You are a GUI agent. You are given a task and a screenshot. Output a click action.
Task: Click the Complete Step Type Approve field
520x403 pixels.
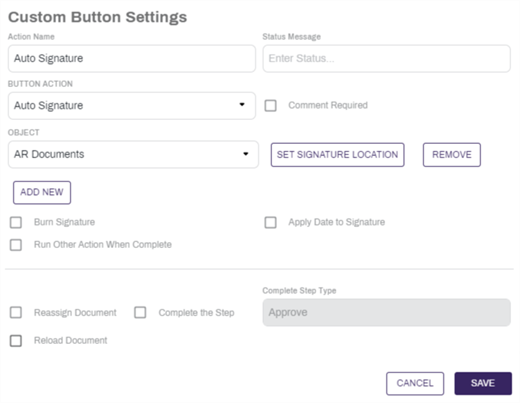coord(386,312)
